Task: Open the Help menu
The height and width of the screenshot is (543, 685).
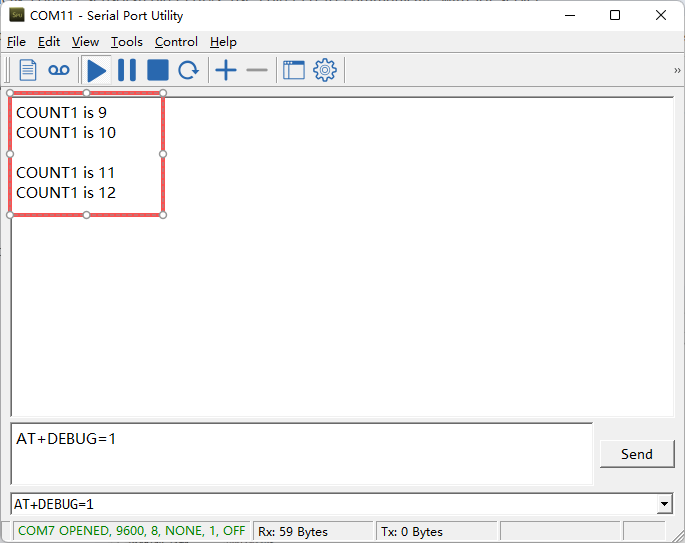Action: (223, 42)
